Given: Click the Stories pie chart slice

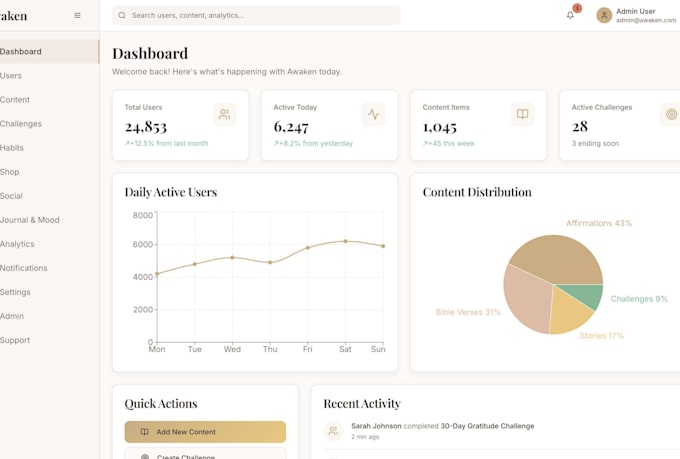Looking at the screenshot, I should pyautogui.click(x=568, y=313).
